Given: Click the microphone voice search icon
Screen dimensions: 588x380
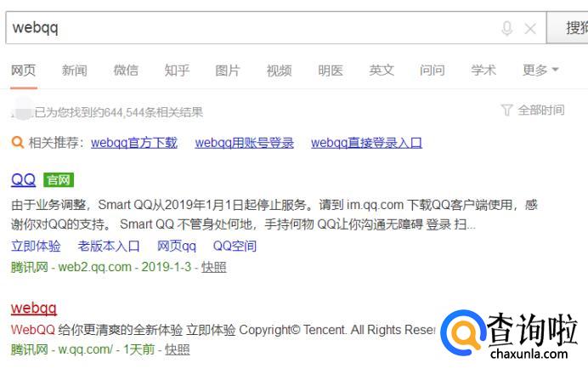Looking at the screenshot, I should coord(506,29).
